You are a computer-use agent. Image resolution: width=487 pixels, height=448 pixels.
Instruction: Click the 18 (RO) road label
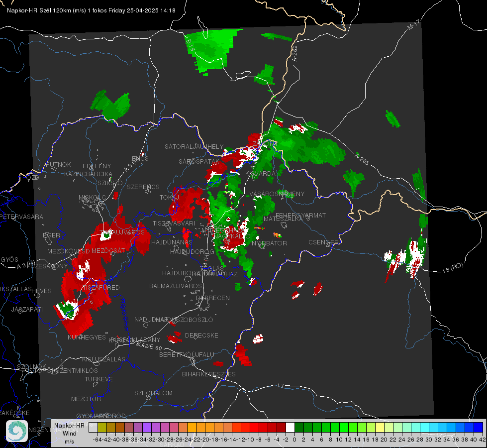point(453,268)
